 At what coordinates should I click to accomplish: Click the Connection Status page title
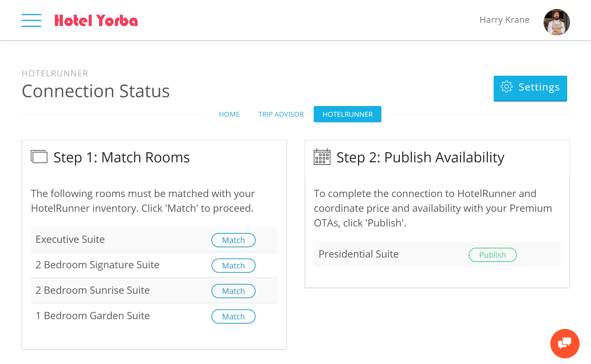click(95, 91)
